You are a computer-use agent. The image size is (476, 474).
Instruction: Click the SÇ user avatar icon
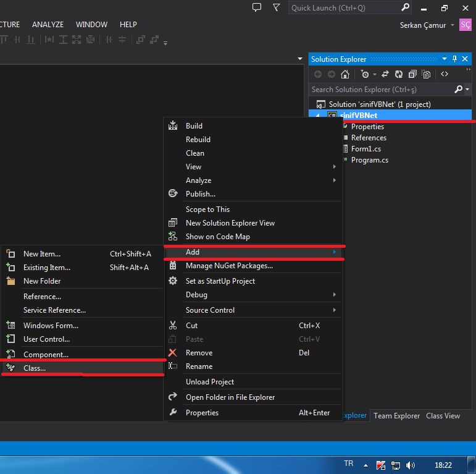point(466,25)
